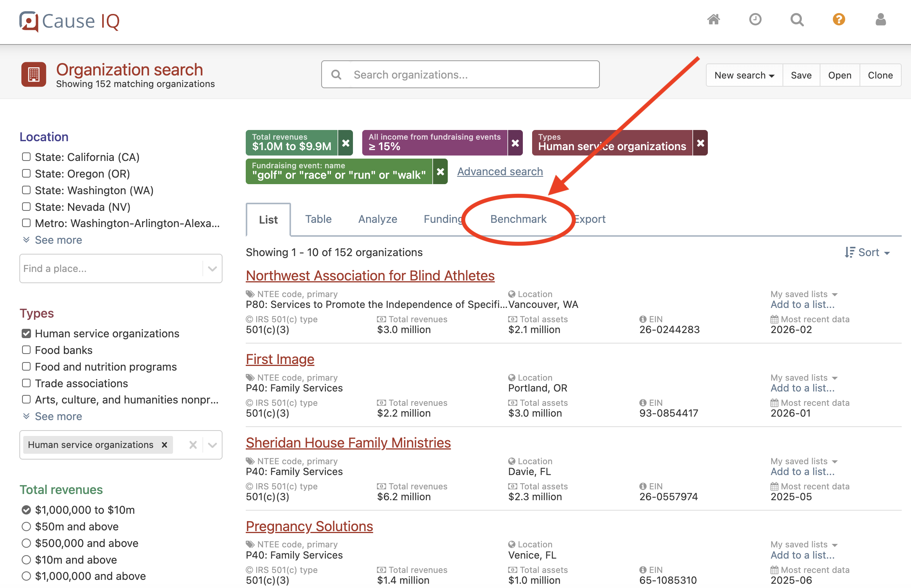This screenshot has height=588, width=911.
Task: Click the magnifier search icon in header
Action: [x=797, y=19]
